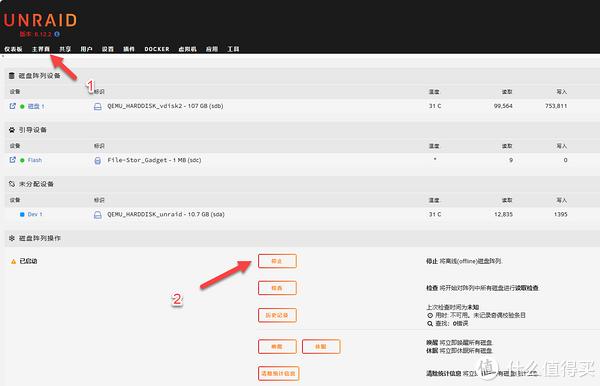Click the green status dot of Flash

(x=22, y=160)
